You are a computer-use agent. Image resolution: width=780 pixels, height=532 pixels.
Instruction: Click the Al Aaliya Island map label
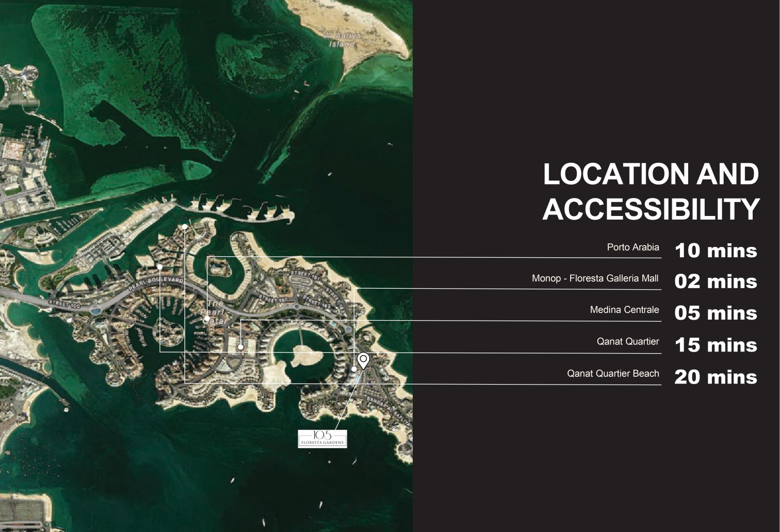[x=342, y=40]
